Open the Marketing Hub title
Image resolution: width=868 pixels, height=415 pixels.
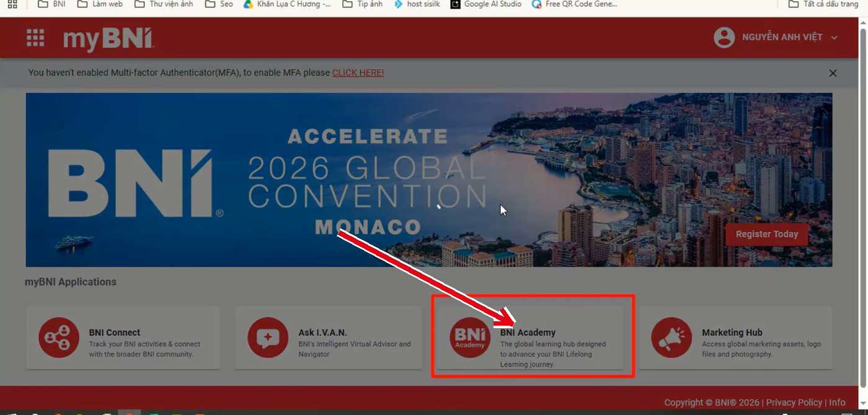[x=732, y=332]
